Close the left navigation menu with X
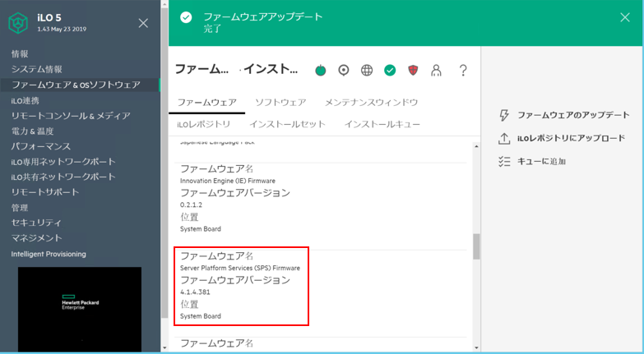Screen dimensions: 644x354 click(x=143, y=23)
